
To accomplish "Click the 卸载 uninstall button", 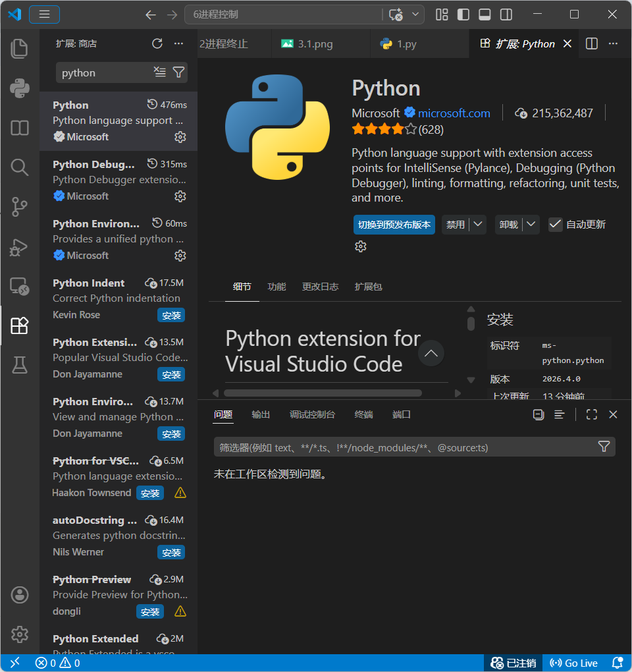I will pos(509,225).
